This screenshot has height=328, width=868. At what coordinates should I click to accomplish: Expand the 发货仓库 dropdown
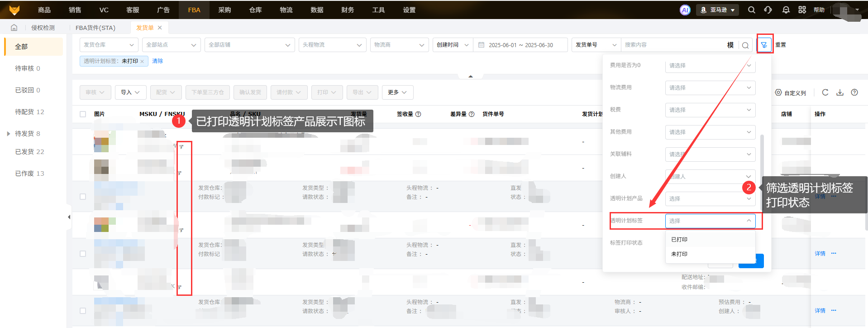tap(109, 45)
